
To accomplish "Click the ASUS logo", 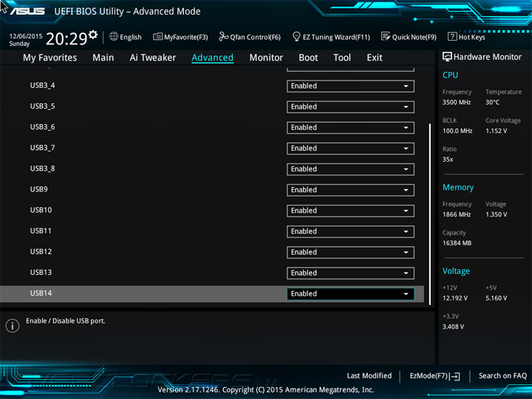I will point(28,11).
